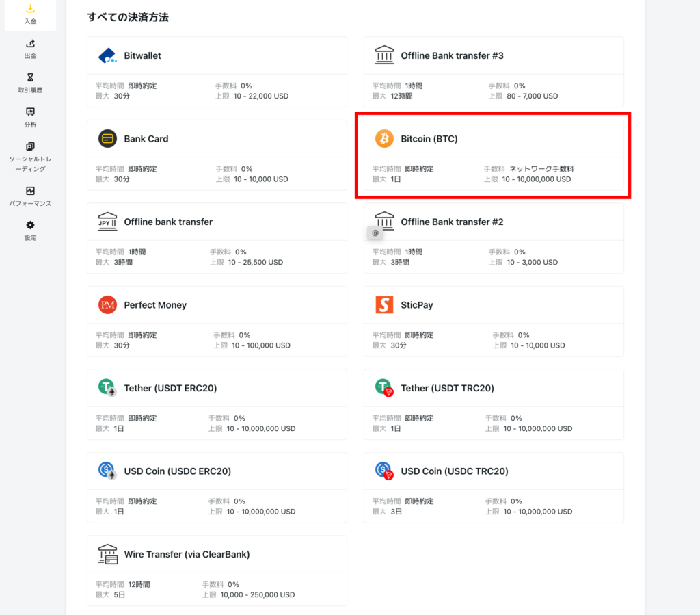Go to 取引履歴 in the sidebar
This screenshot has width=700, height=615.
point(30,83)
